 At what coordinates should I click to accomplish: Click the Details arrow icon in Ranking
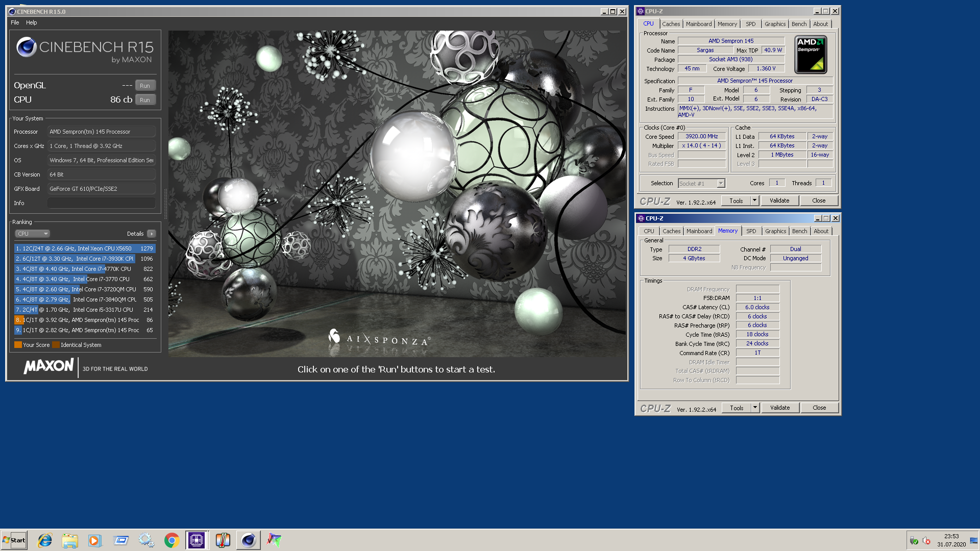click(152, 234)
